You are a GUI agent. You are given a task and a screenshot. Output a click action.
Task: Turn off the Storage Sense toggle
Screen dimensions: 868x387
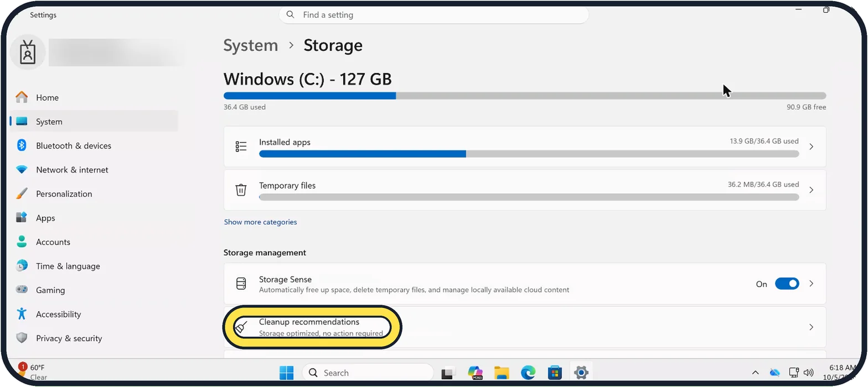(787, 284)
